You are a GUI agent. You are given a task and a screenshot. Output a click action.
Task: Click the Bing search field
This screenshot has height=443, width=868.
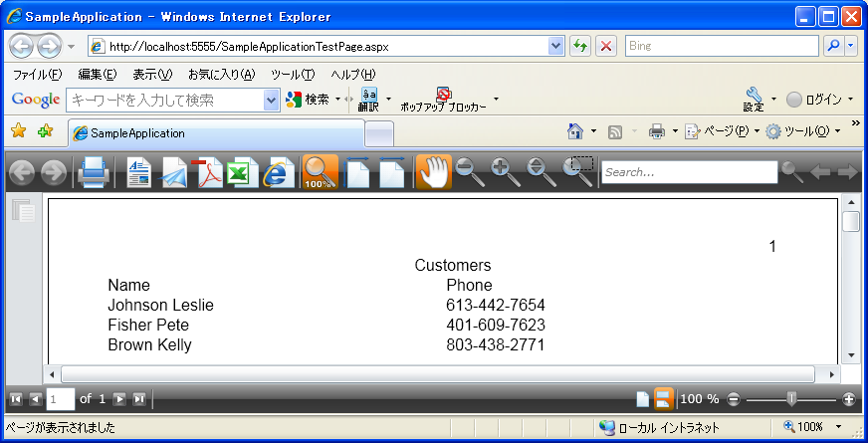(x=722, y=47)
